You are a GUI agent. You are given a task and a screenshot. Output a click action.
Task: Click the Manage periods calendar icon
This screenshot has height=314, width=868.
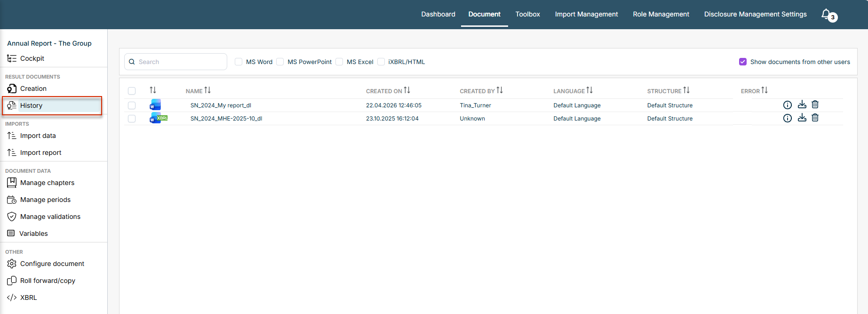(x=12, y=200)
